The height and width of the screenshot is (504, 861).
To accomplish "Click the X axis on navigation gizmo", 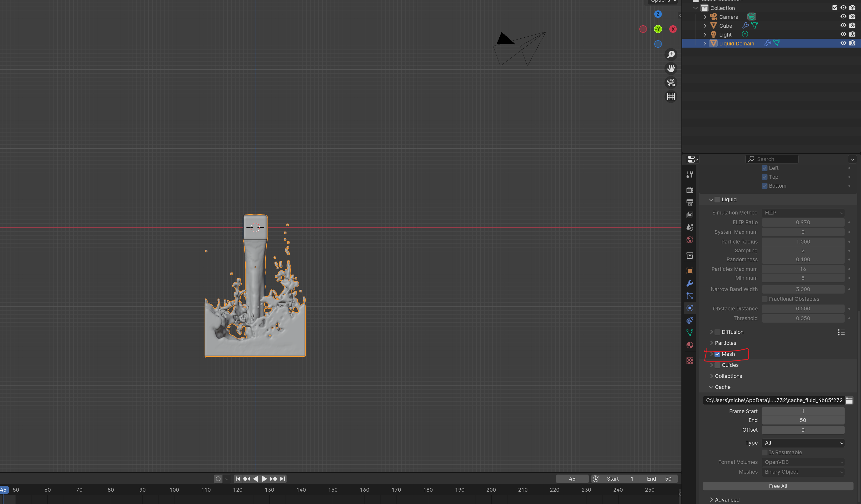I will (x=673, y=29).
